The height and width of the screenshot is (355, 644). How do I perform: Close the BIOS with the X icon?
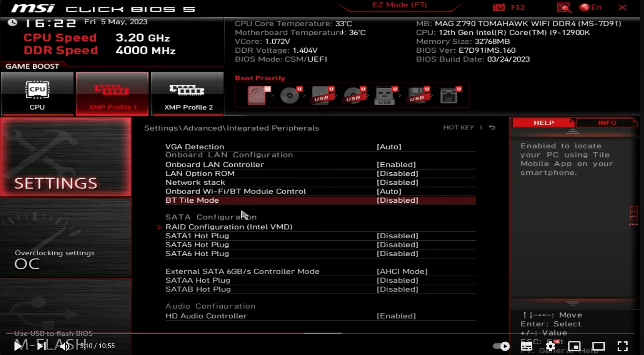(622, 7)
